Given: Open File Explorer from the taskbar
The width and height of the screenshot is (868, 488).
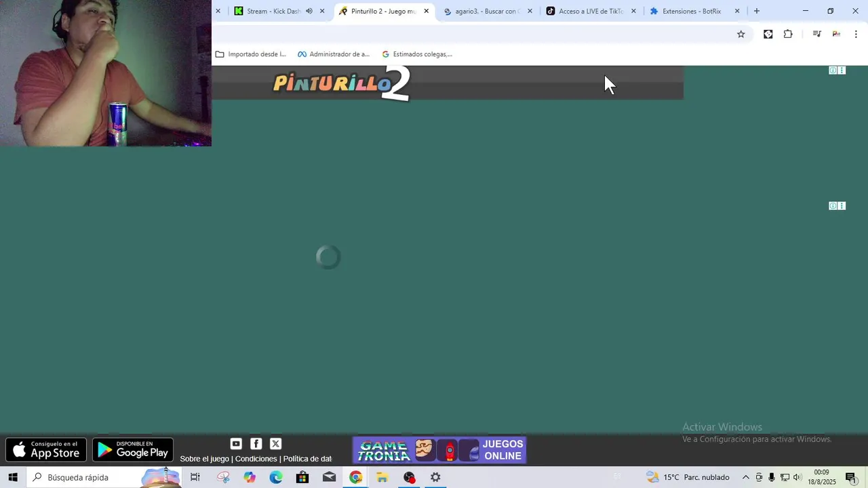Looking at the screenshot, I should pos(382,477).
